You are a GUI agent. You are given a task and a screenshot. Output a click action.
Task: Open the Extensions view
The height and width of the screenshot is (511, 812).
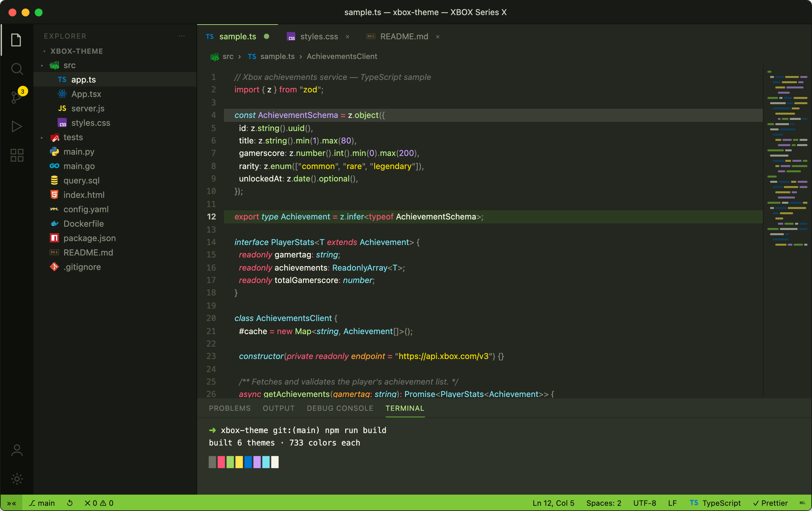tap(16, 155)
